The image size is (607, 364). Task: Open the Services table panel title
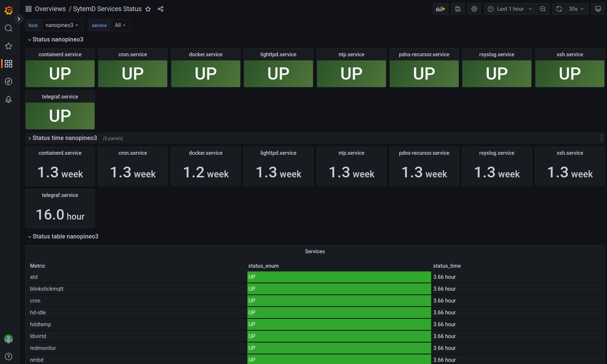click(x=315, y=251)
